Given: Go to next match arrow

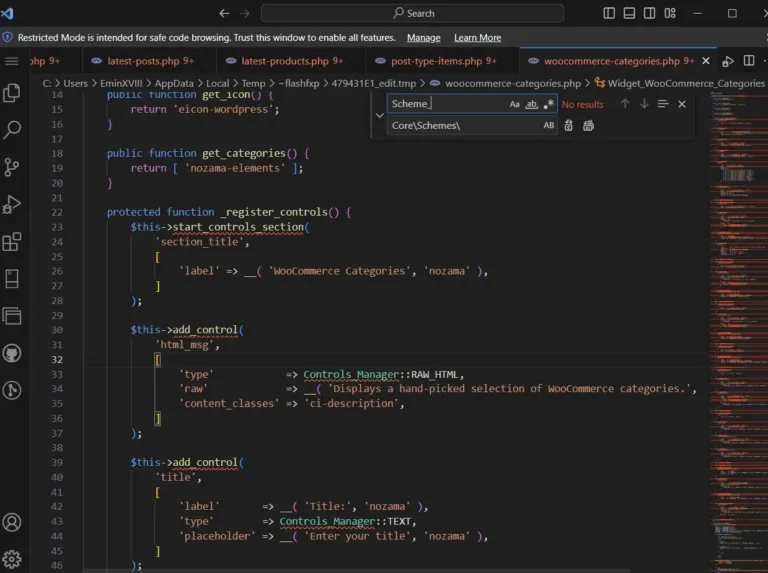Looking at the screenshot, I should pyautogui.click(x=644, y=104).
